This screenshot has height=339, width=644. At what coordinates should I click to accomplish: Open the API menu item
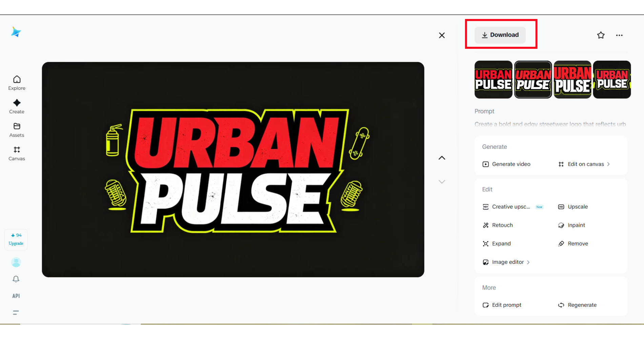[x=16, y=296]
